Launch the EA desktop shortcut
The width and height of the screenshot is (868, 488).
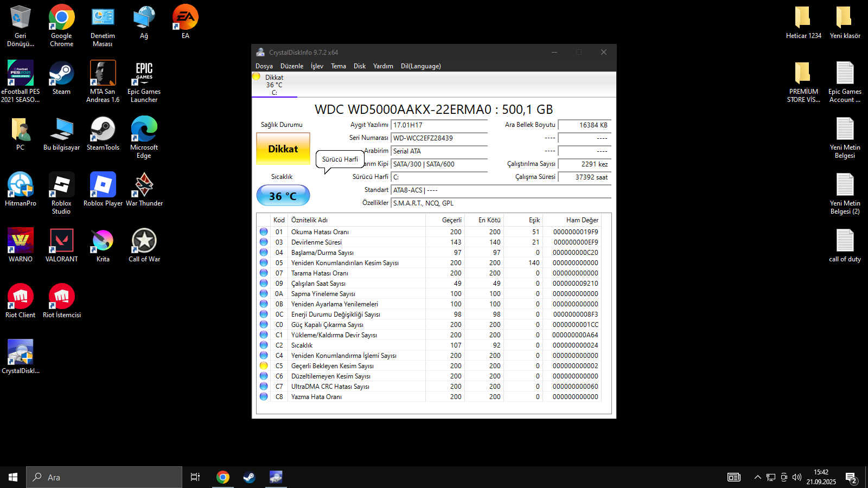pos(186,22)
